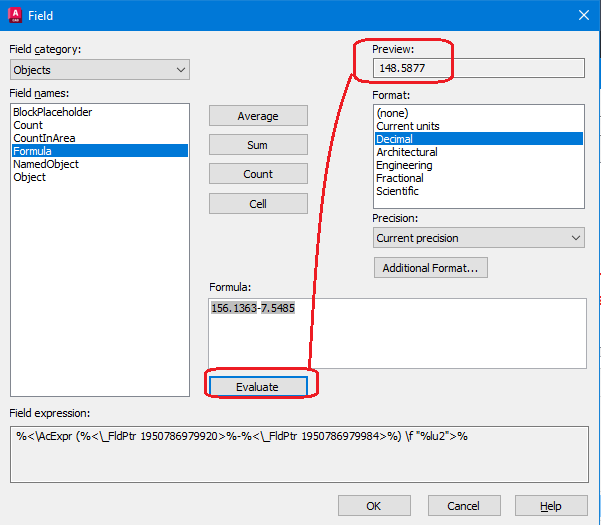
Task: Click inside the Formula text box
Action: point(397,333)
